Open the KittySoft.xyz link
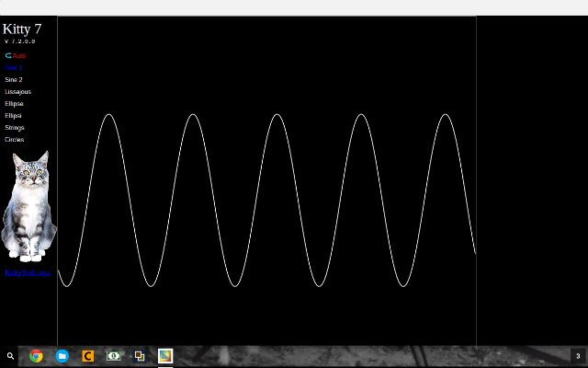The height and width of the screenshot is (368, 588). click(x=28, y=272)
